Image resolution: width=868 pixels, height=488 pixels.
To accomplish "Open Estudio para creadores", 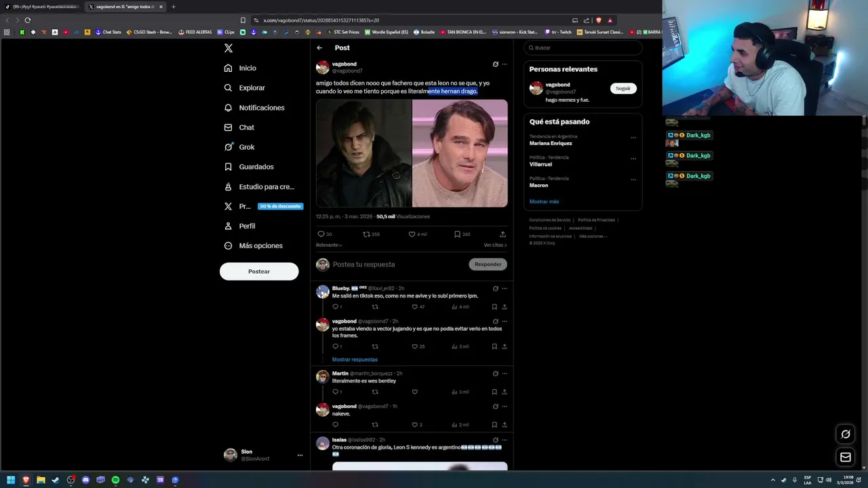I will click(259, 186).
